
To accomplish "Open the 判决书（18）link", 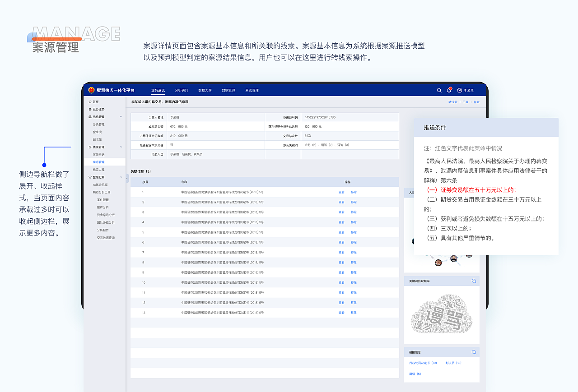I will click(x=453, y=363).
